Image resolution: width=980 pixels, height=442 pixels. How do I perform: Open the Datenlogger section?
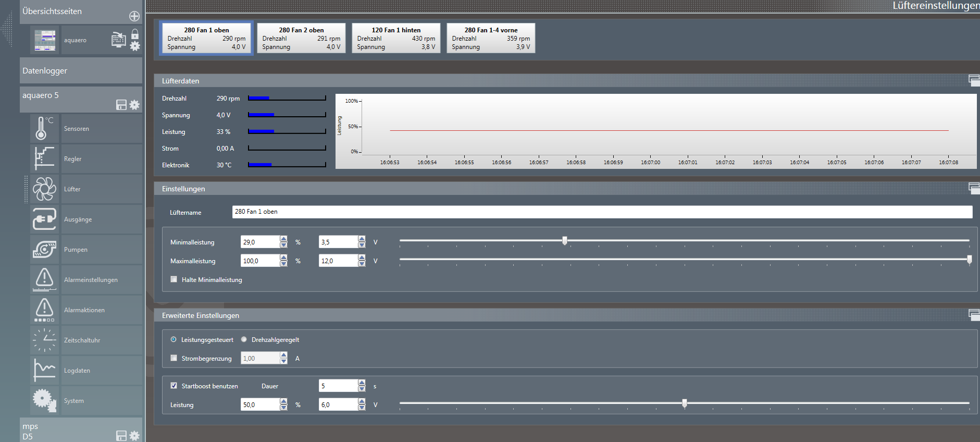(x=81, y=71)
